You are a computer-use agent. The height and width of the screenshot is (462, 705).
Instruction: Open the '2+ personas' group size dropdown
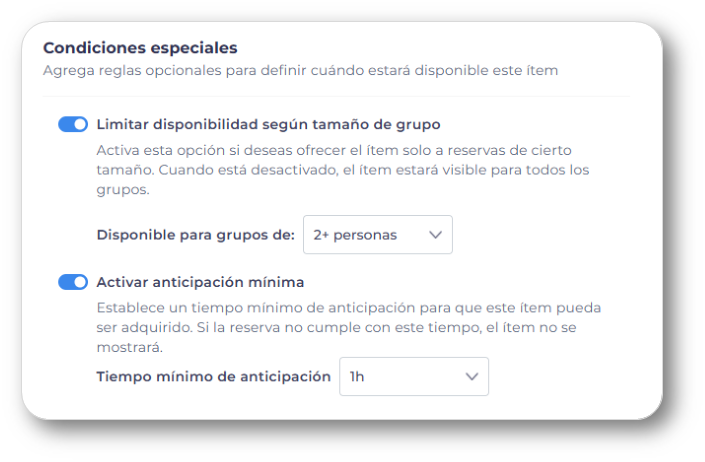377,235
